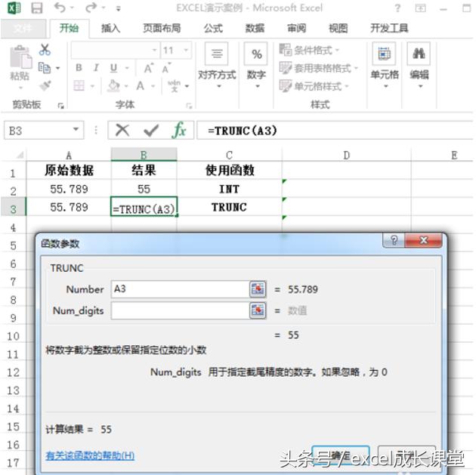Click the Num_digits field range selector icon
The height and width of the screenshot is (475, 476).
[x=258, y=310]
